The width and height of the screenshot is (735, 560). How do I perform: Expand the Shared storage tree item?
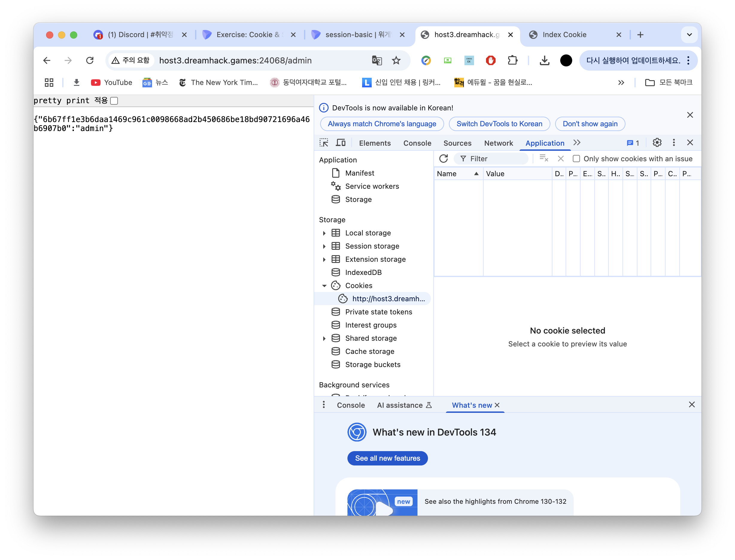coord(324,338)
